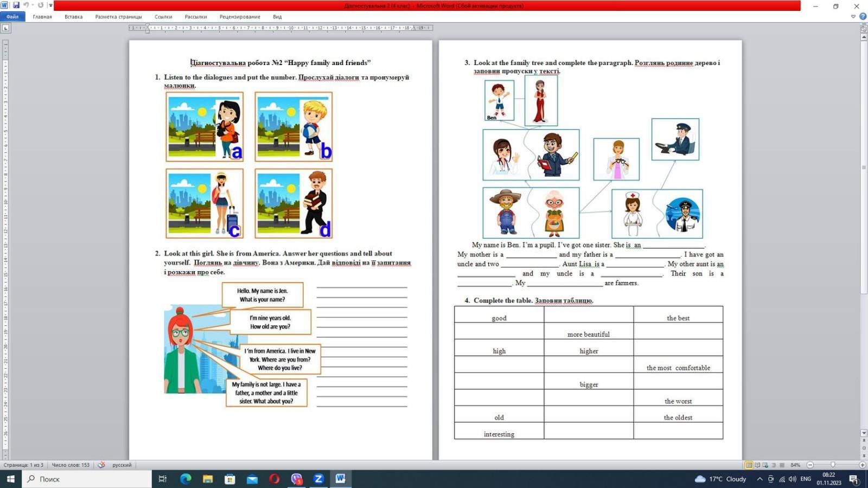Expand the ribbon with the chevron button
The image size is (868, 488).
853,17
